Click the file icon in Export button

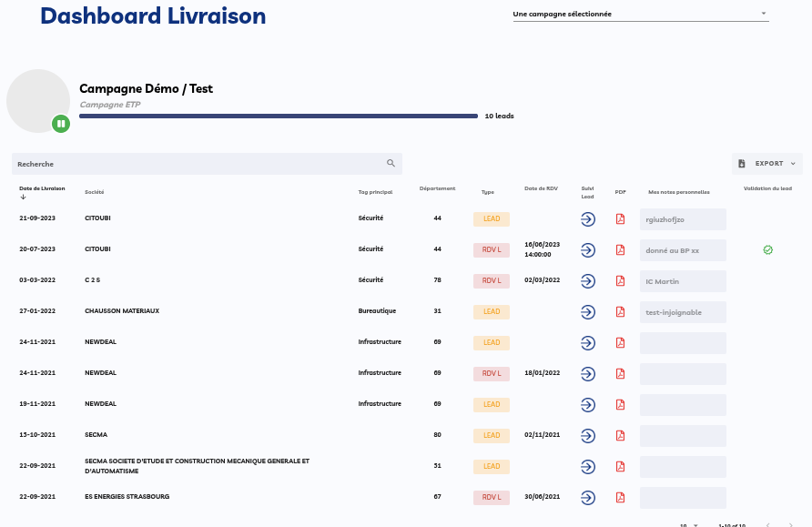click(x=742, y=164)
